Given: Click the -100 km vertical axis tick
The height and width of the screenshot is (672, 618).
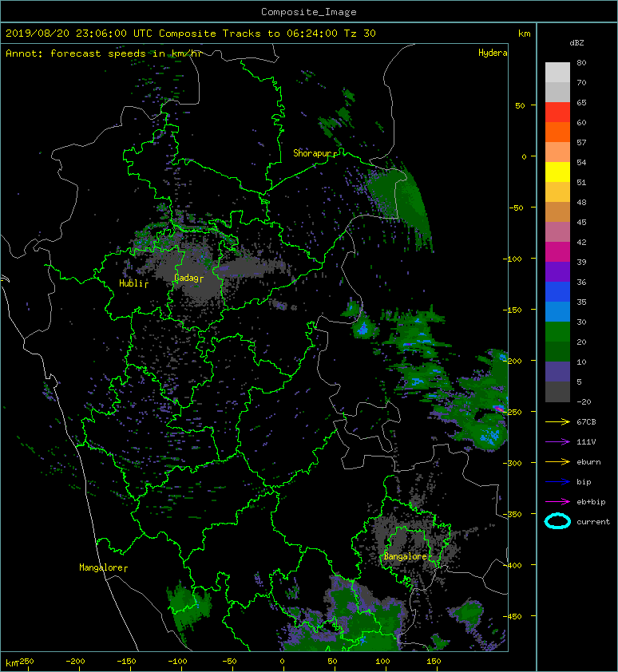Looking at the screenshot, I should [x=513, y=259].
